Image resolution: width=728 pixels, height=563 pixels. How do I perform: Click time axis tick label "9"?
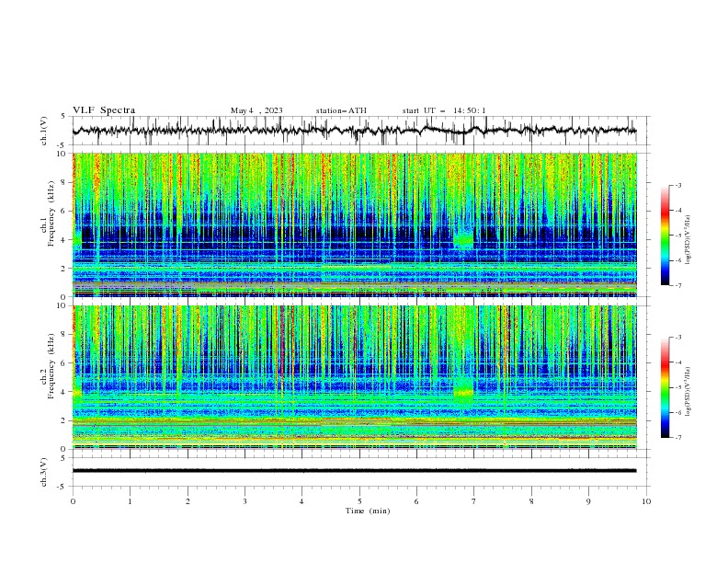tap(588, 501)
